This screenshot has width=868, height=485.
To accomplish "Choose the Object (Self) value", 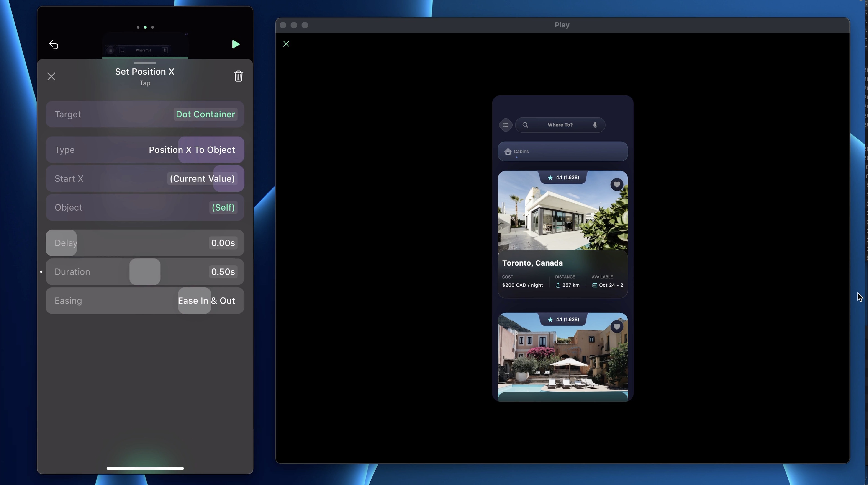I will pos(223,208).
